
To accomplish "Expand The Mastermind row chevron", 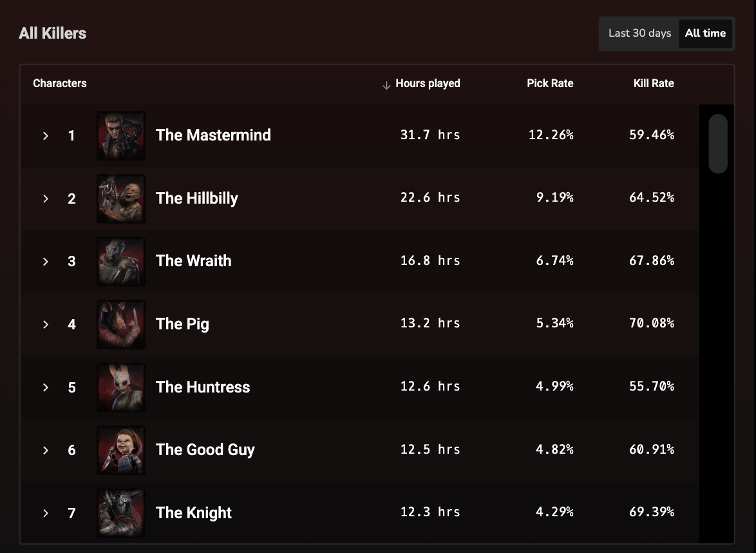I will (x=45, y=136).
